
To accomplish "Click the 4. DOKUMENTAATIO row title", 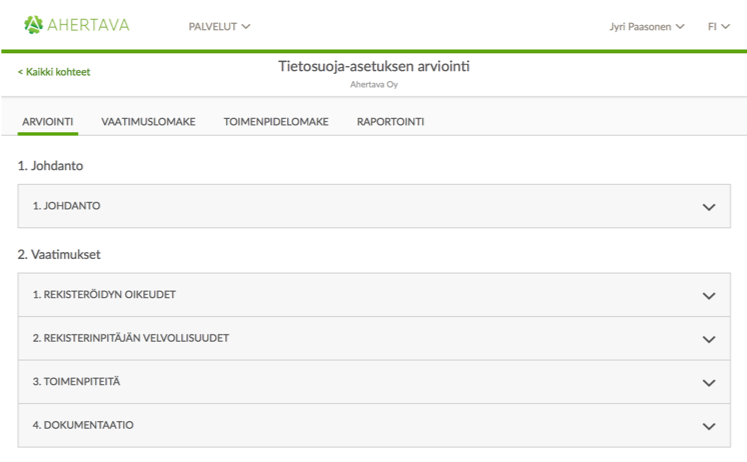I will pyautogui.click(x=83, y=425).
